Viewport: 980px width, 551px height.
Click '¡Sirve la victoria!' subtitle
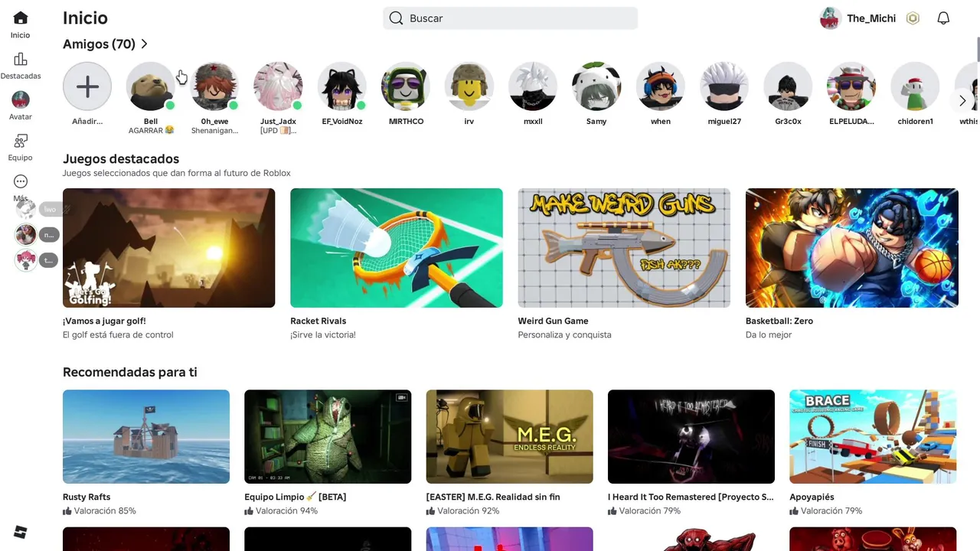point(323,334)
